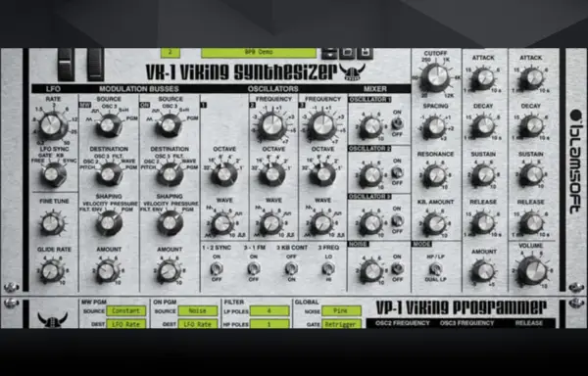Switch Oscillator 2 mixer ON/OFF toggle
The image size is (588, 376).
pos(397,172)
